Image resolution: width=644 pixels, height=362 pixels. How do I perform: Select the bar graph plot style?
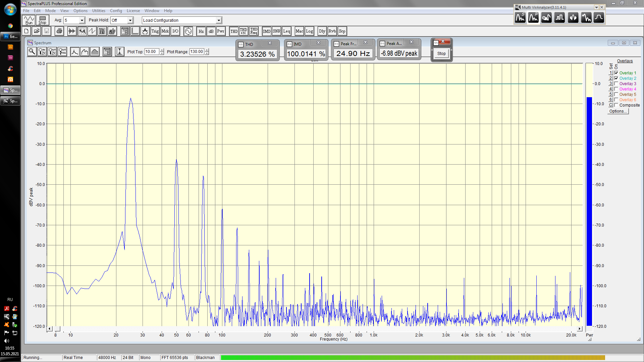coord(95,52)
